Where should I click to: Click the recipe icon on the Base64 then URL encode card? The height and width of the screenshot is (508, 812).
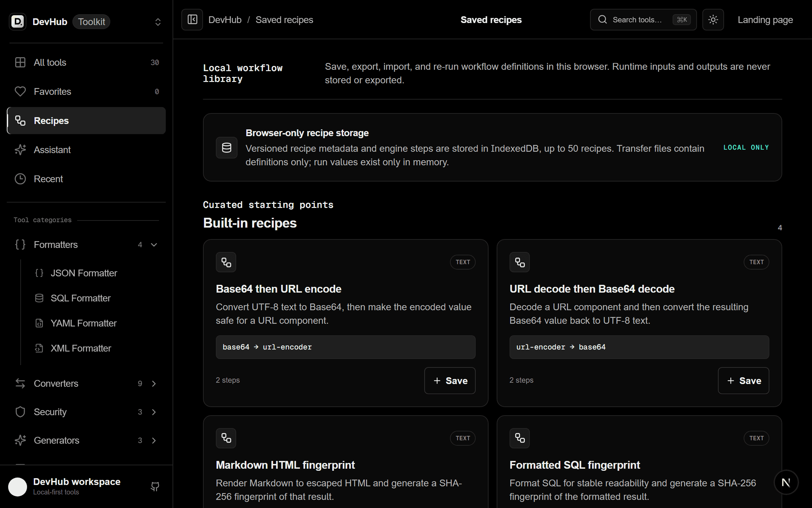(226, 262)
